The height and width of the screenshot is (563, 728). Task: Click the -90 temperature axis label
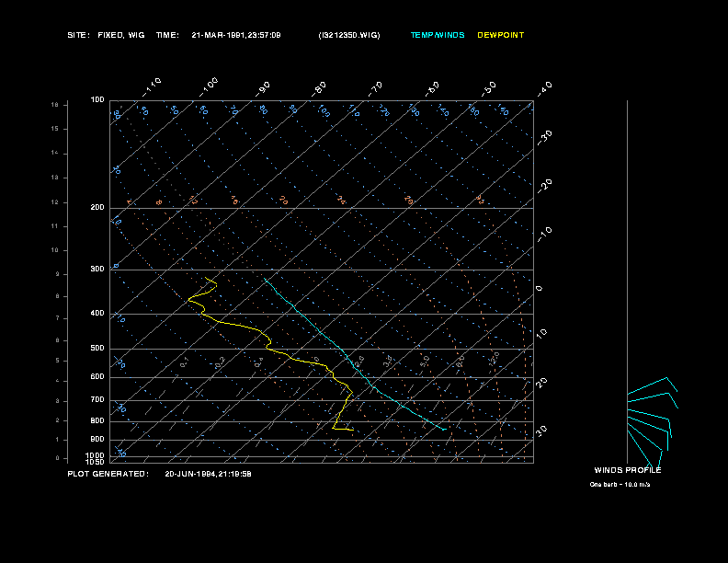coord(263,89)
